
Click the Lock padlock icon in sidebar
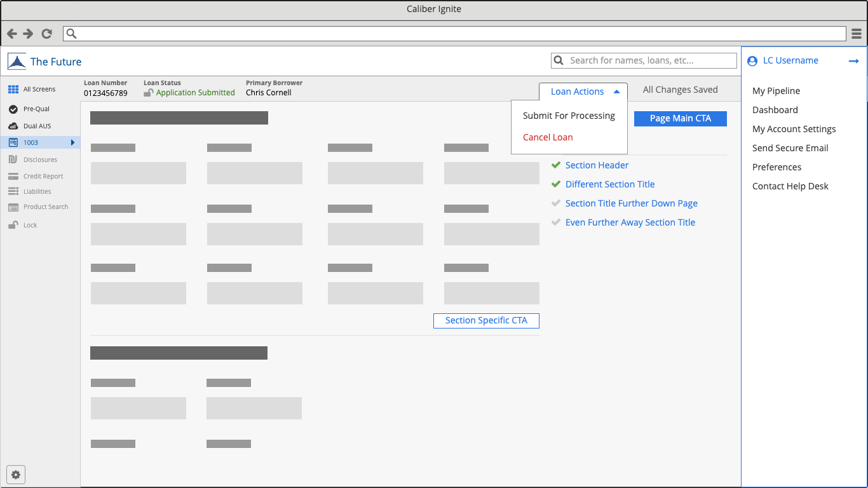click(x=13, y=225)
